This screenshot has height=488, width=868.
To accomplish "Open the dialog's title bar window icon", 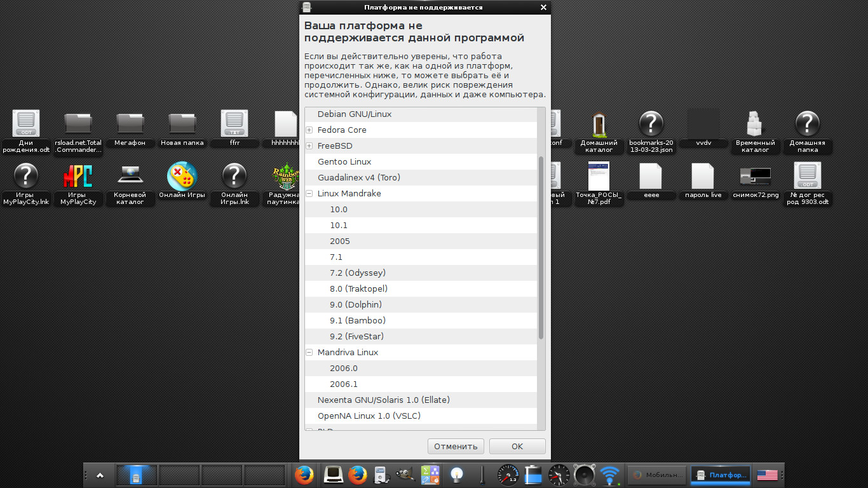I will click(307, 8).
